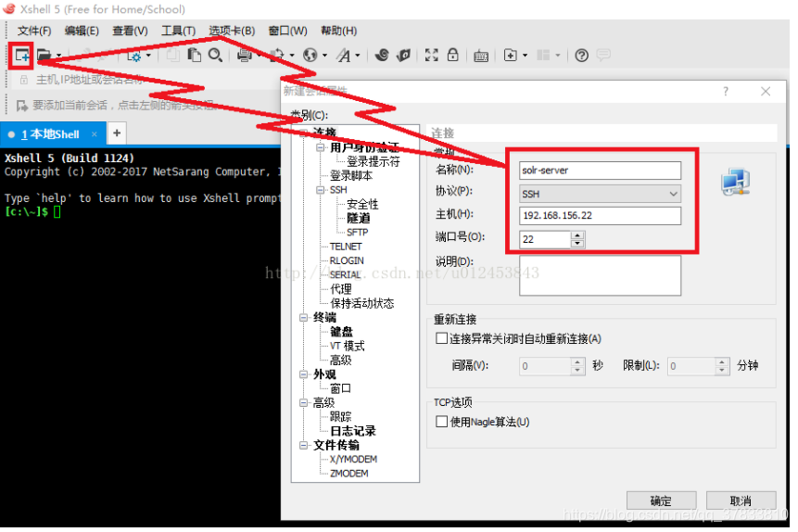798x532 pixels.
Task: Enable 使用Nagle算法 checkbox
Action: [x=442, y=422]
